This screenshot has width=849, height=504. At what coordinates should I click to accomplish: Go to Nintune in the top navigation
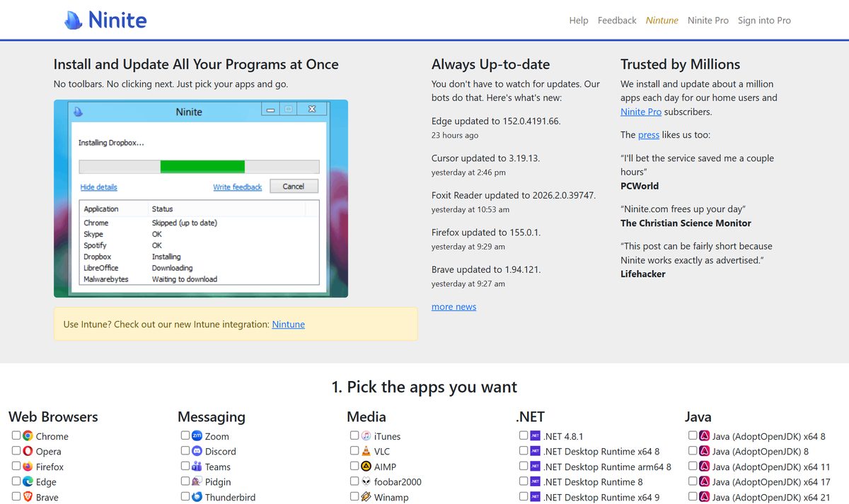[x=662, y=20]
